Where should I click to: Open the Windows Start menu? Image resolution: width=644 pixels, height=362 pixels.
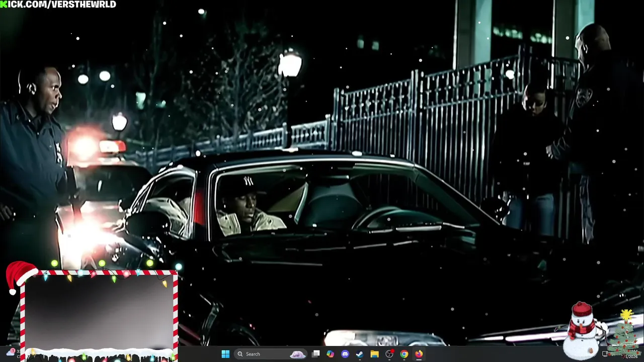pos(225,354)
